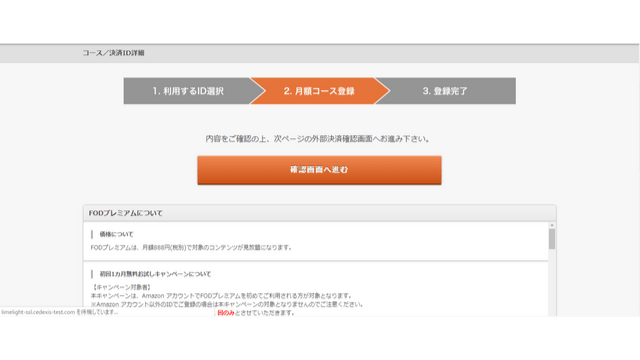The width and height of the screenshot is (640, 360).
Task: Click the コース/決済ID詳細 header text
Action: [x=113, y=53]
